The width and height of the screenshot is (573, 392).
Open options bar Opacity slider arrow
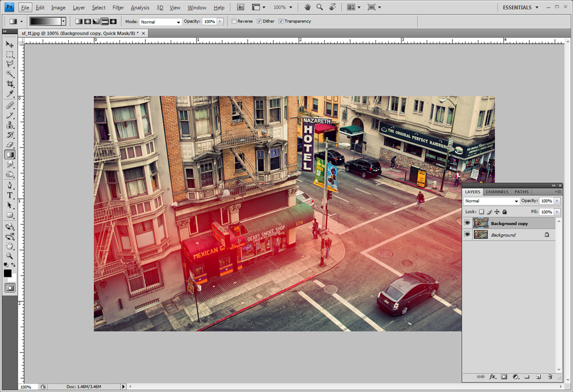tap(220, 21)
